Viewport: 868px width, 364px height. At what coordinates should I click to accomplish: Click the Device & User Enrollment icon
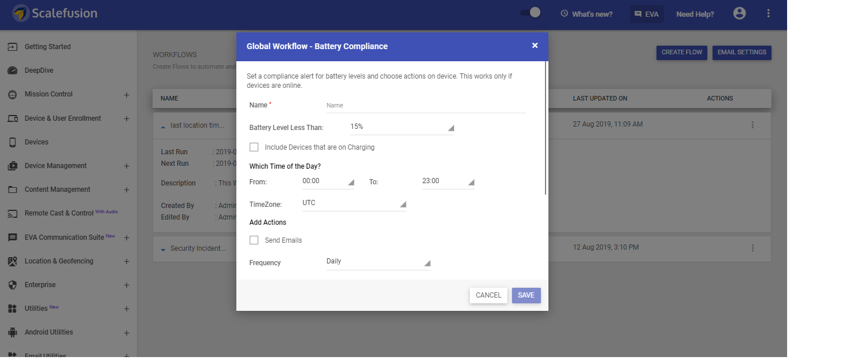pyautogui.click(x=13, y=118)
